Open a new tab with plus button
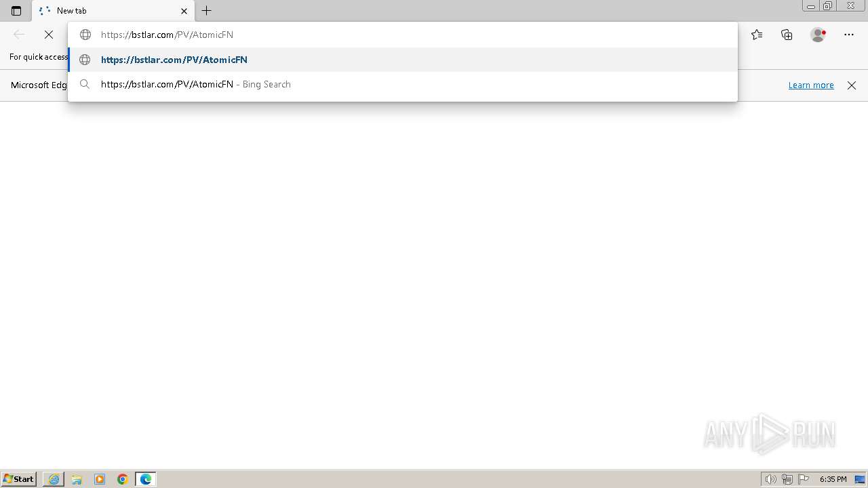Image resolution: width=868 pixels, height=488 pixels. (x=207, y=11)
